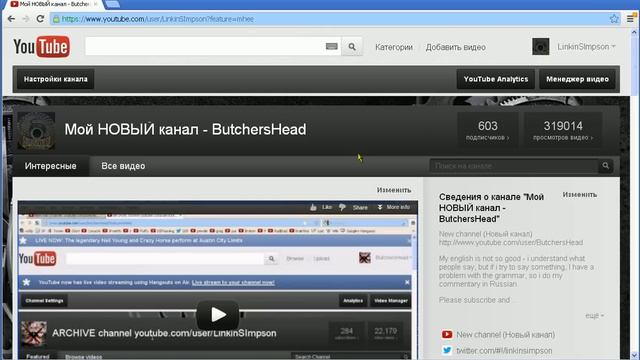Go back with browser back arrow

click(x=11, y=19)
